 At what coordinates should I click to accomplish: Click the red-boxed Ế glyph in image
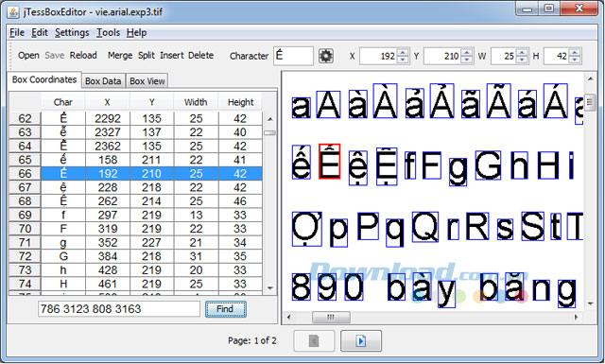click(x=330, y=162)
